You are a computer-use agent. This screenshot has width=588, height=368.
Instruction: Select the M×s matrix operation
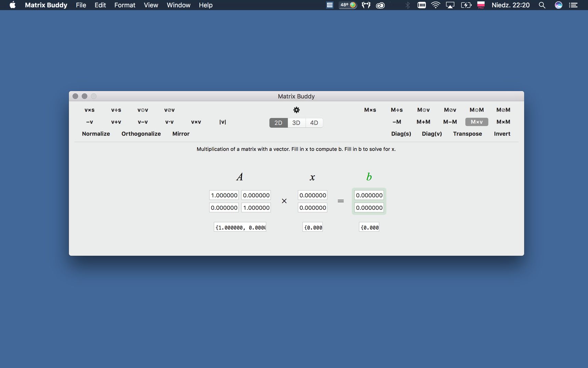pos(370,110)
